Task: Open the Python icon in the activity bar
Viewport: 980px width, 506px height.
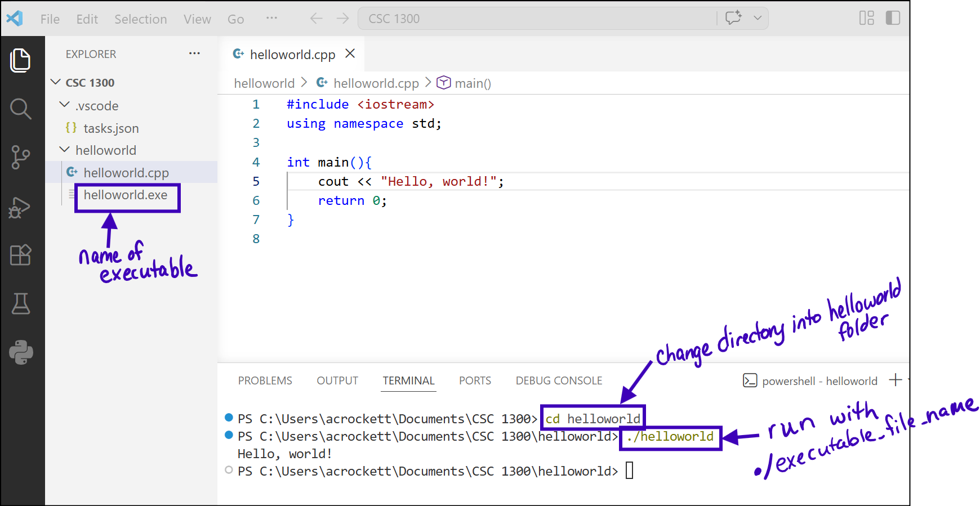Action: 21,352
